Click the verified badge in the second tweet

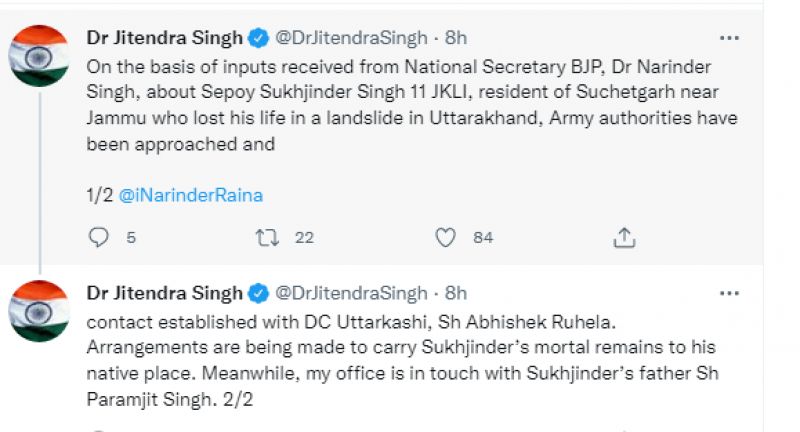point(258,293)
